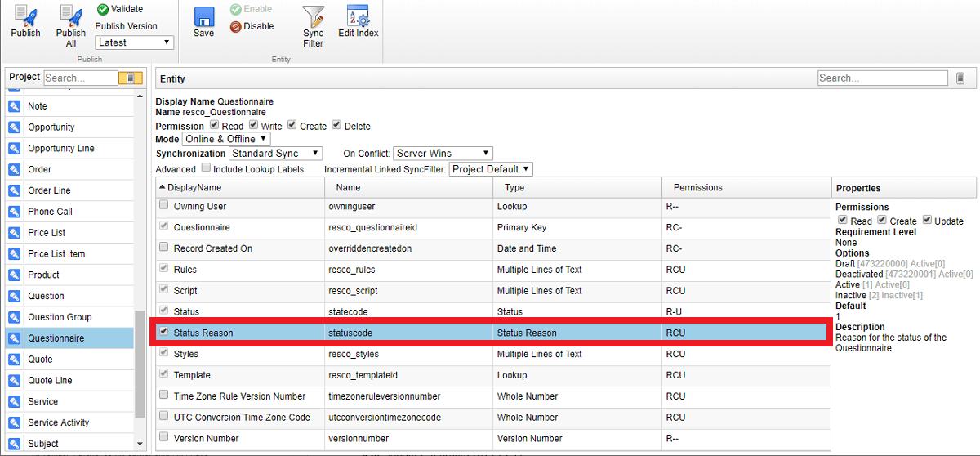Click the Price List entity icon

(x=15, y=233)
